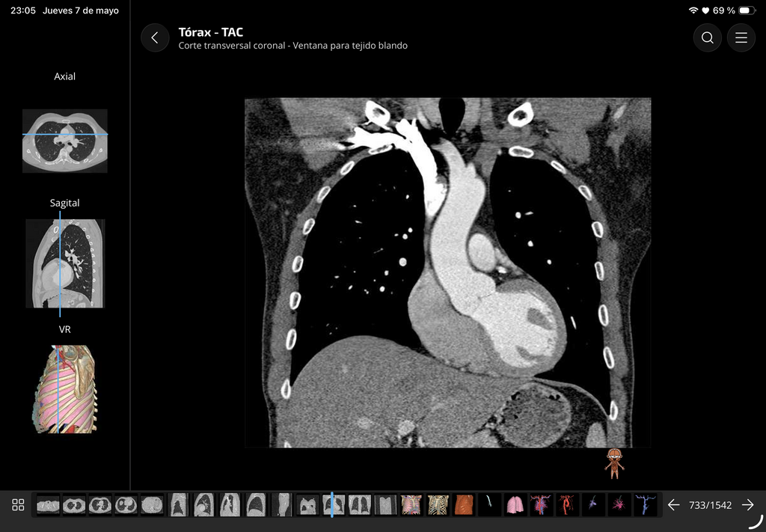Open the VR rib cage rendering
The height and width of the screenshot is (532, 766).
(x=65, y=389)
